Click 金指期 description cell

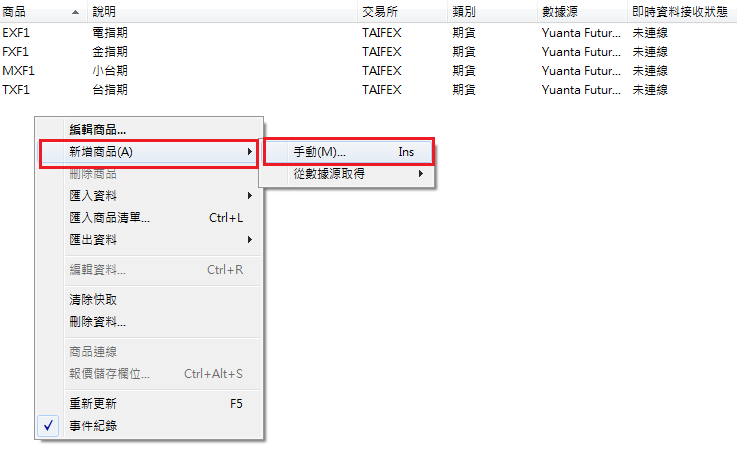(110, 52)
